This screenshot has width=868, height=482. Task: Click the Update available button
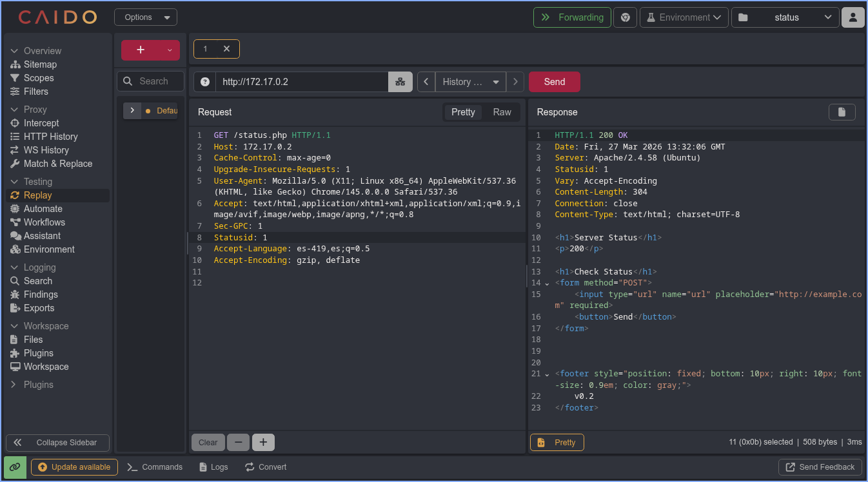coord(74,467)
